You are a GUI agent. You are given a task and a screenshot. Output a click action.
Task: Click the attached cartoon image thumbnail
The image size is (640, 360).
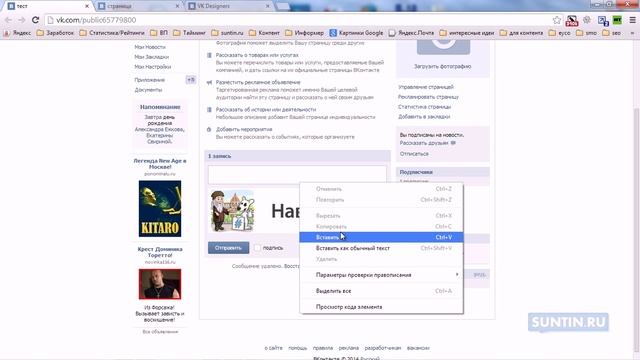[x=232, y=210]
